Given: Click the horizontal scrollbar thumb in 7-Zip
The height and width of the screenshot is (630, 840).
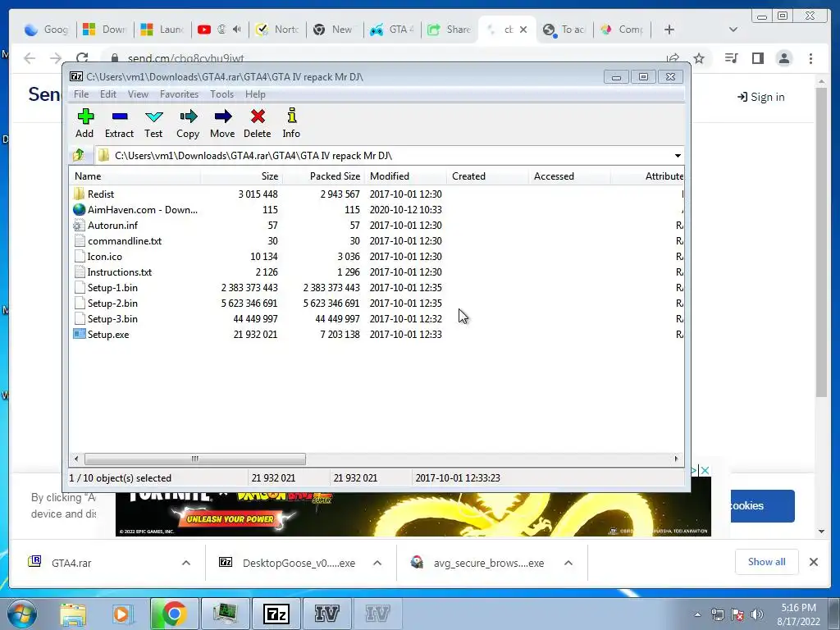Looking at the screenshot, I should click(195, 459).
